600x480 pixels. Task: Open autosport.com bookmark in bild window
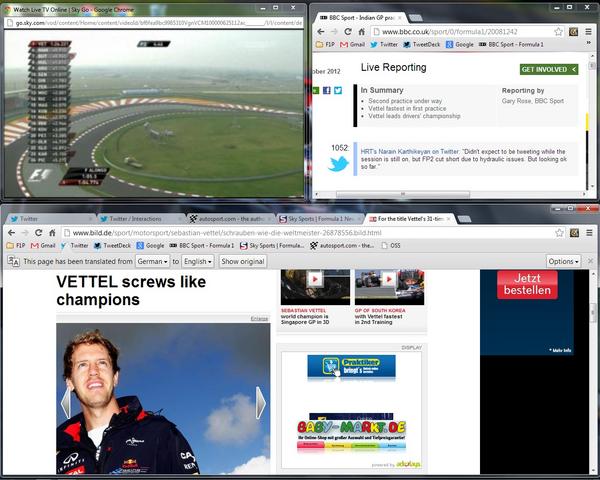[342, 246]
